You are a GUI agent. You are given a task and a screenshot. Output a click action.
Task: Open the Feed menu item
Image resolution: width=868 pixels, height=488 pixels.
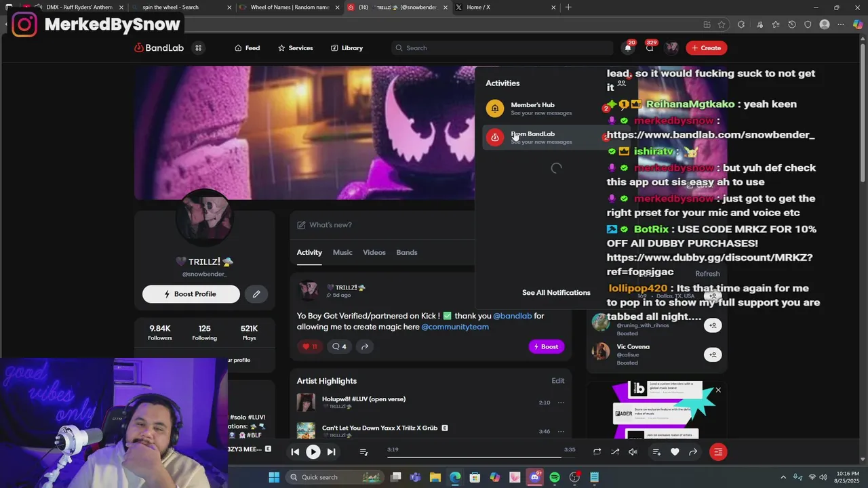coord(248,48)
